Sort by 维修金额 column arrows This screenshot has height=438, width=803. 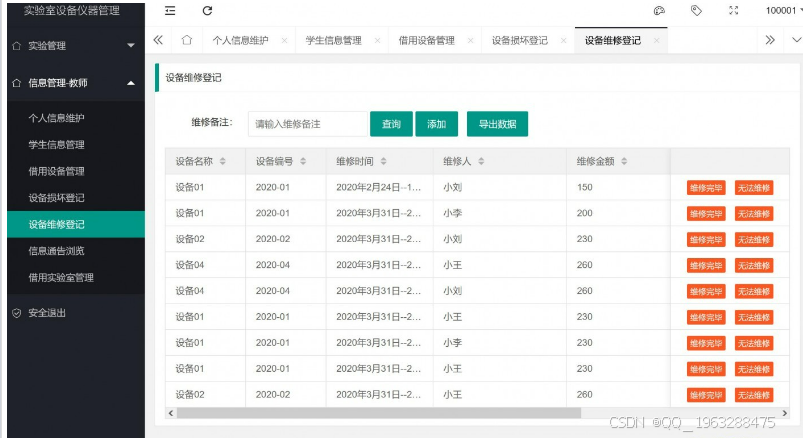point(624,161)
